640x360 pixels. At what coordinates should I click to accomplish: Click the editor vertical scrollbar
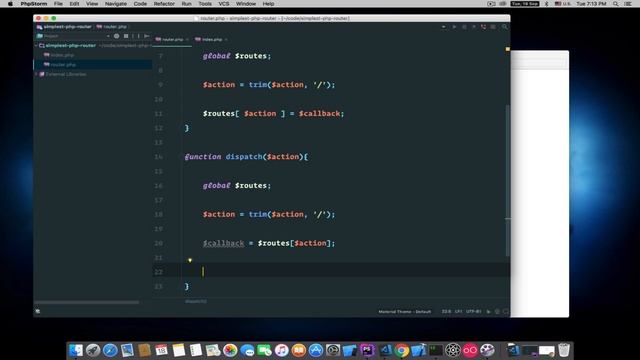tap(507, 180)
